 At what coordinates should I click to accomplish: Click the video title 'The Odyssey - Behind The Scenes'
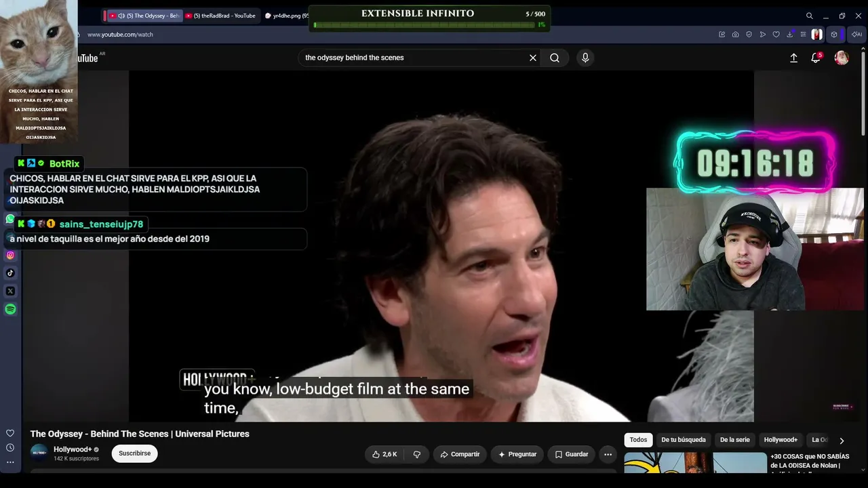tap(140, 434)
